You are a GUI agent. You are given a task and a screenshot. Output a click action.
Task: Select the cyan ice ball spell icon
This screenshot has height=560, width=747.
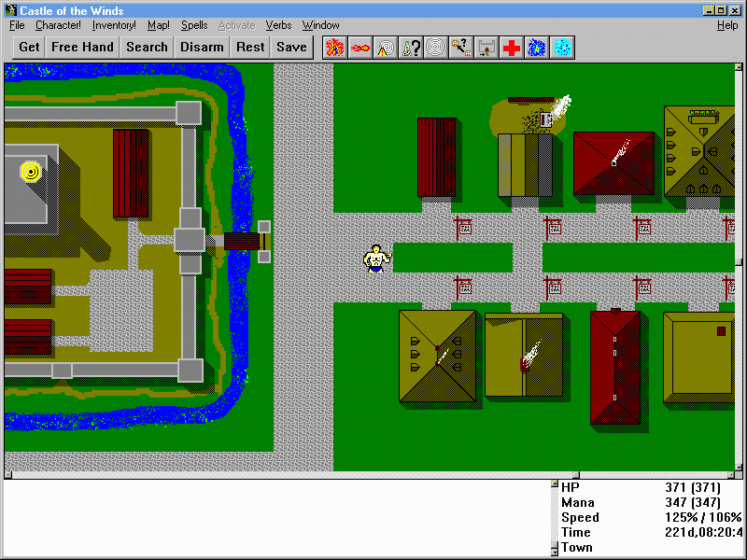pos(562,48)
